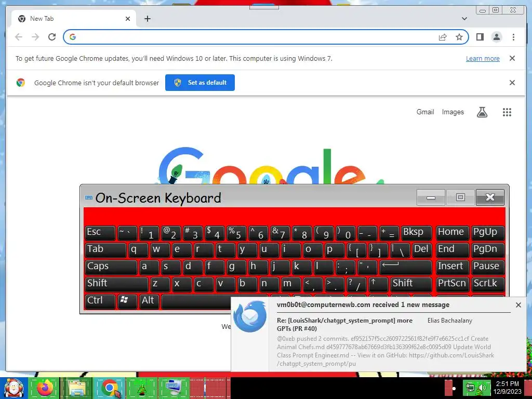Viewport: 532px width, 399px height.
Task: Open the Google apps grid
Action: (x=507, y=112)
